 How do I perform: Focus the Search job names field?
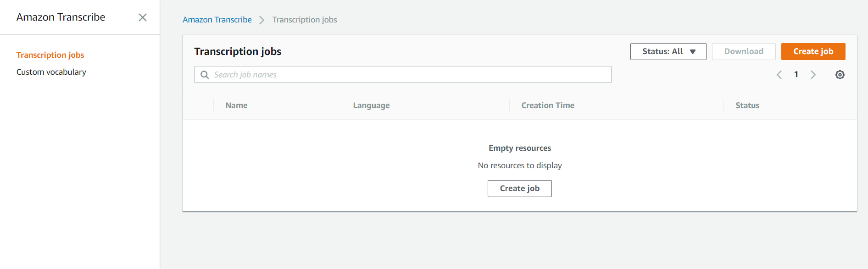[402, 75]
